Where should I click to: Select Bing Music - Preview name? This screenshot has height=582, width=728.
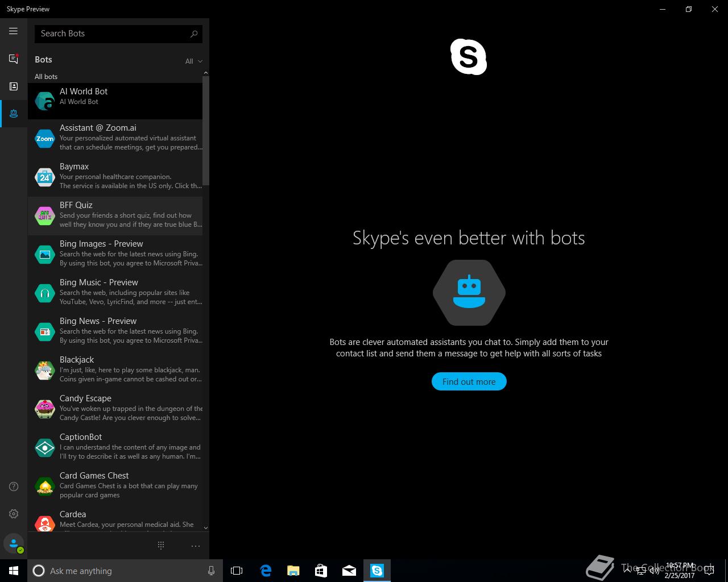(99, 282)
